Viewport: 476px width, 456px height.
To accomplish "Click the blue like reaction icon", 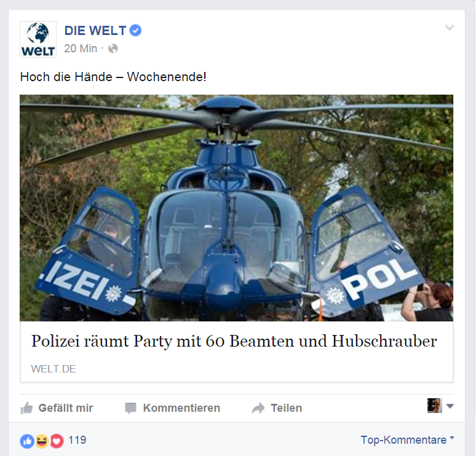I will pyautogui.click(x=27, y=441).
